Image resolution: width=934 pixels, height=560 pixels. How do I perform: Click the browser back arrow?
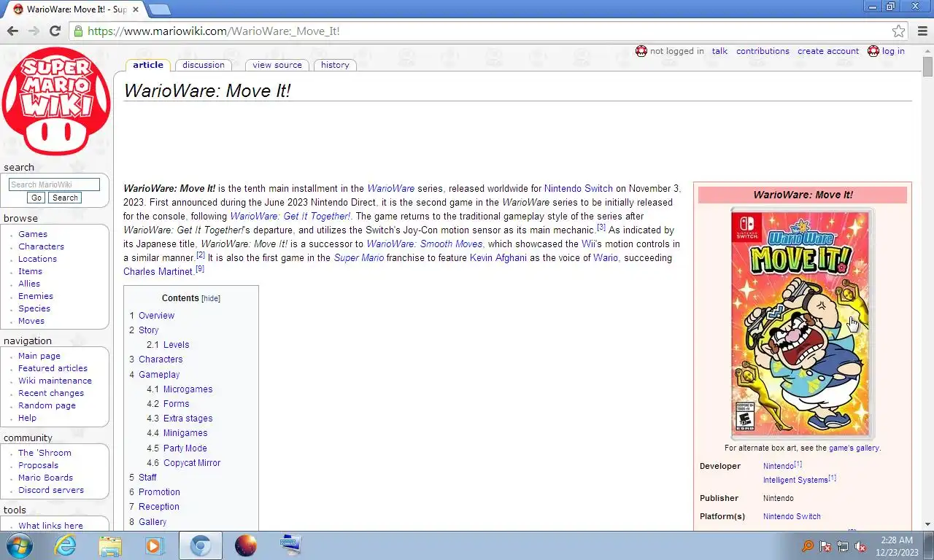tap(12, 31)
